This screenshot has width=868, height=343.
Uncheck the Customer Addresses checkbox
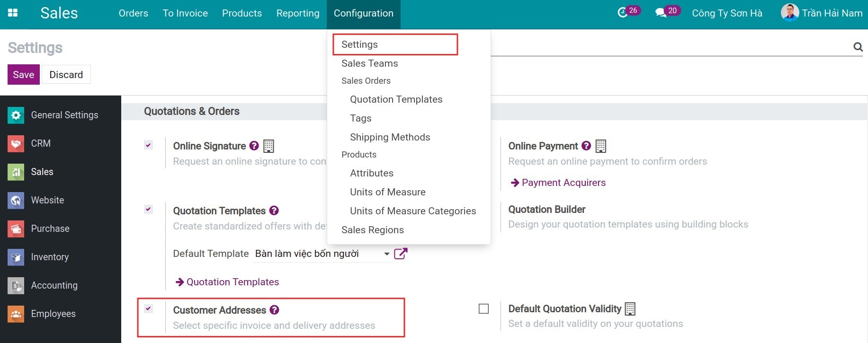[148, 309]
